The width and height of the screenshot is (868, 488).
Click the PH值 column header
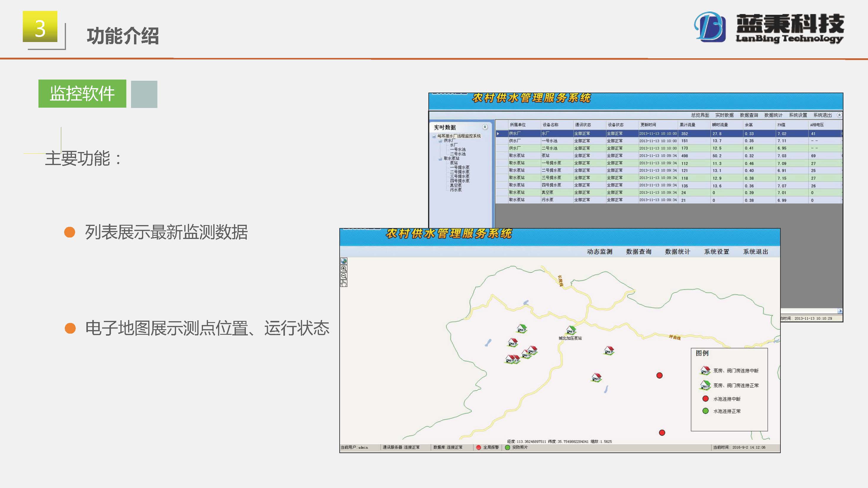tap(781, 125)
